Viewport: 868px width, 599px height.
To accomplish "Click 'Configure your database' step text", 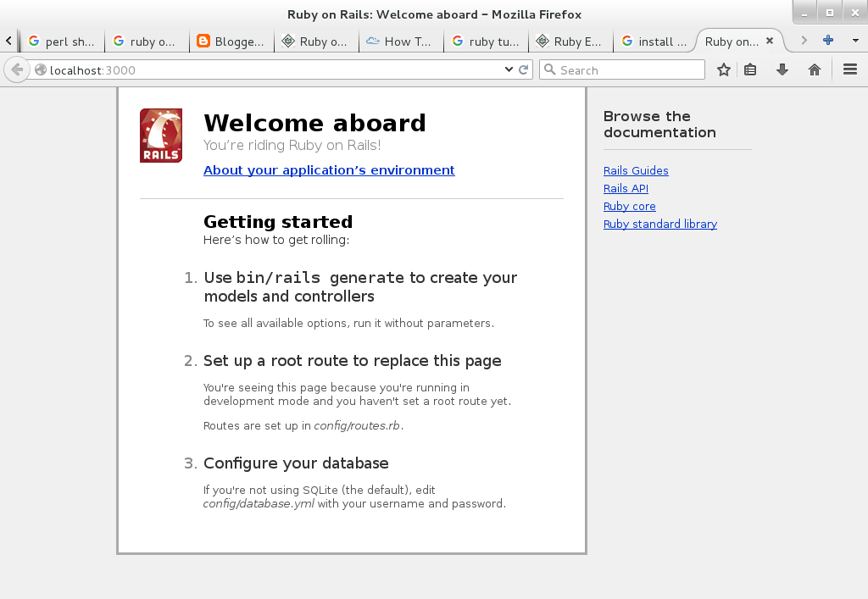I will tap(296, 463).
